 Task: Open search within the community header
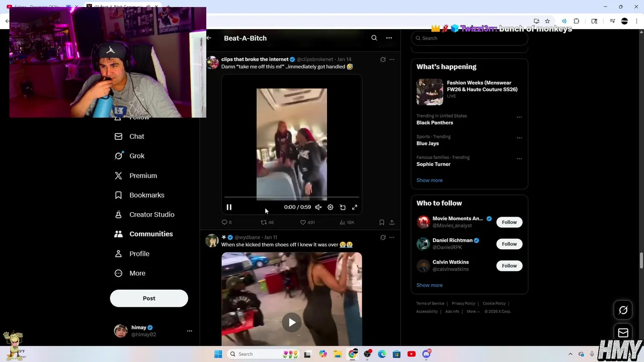[x=374, y=38]
